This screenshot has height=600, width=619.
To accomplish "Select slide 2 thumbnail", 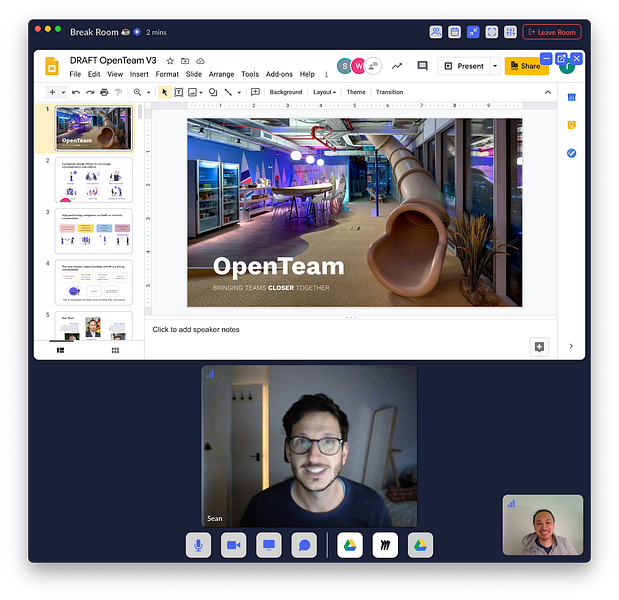I will coord(94,180).
